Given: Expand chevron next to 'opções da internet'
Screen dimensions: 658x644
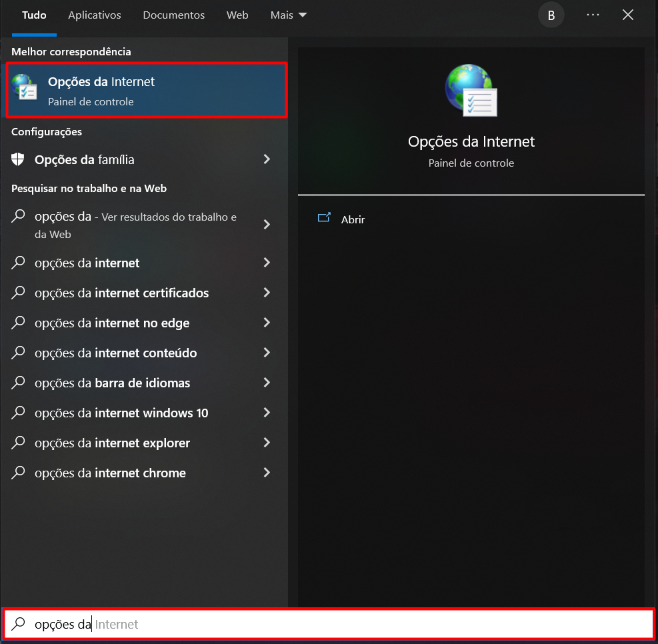Looking at the screenshot, I should 267,263.
